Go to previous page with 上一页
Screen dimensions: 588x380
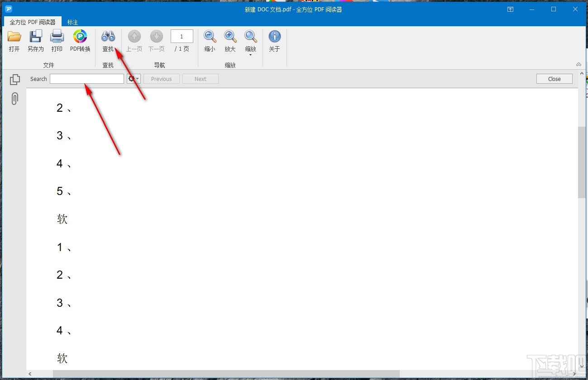coord(134,41)
